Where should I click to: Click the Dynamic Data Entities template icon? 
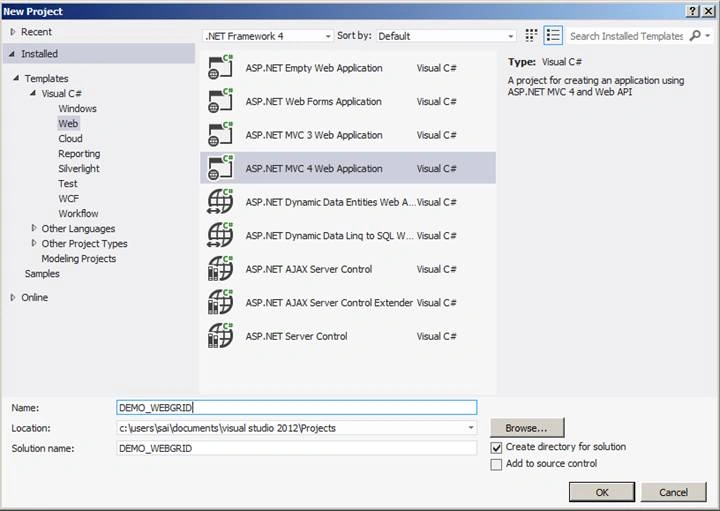[220, 202]
